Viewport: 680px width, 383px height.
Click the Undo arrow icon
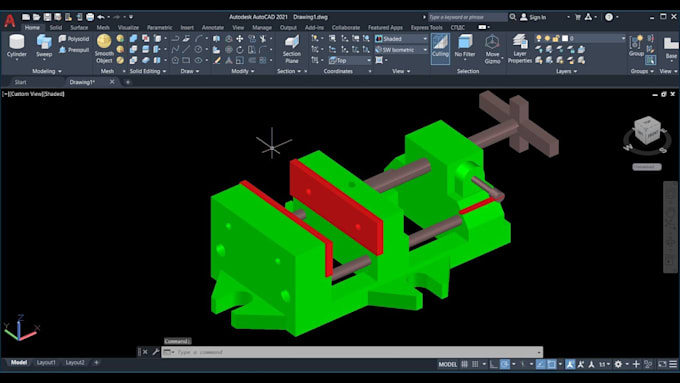(x=101, y=17)
